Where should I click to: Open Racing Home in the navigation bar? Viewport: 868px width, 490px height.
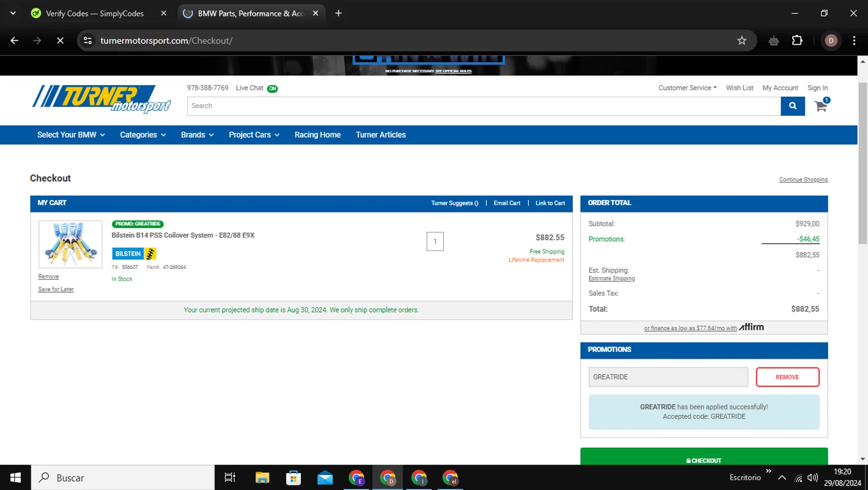click(318, 135)
